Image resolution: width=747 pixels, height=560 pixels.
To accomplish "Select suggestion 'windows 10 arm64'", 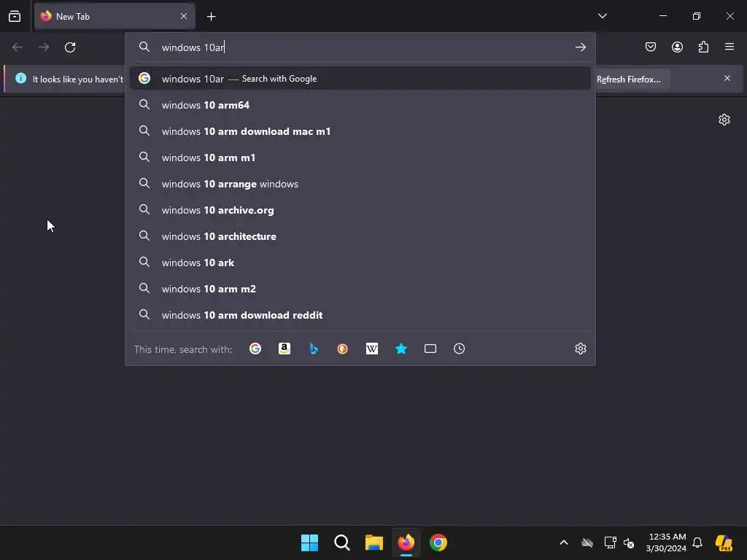I will [x=360, y=105].
